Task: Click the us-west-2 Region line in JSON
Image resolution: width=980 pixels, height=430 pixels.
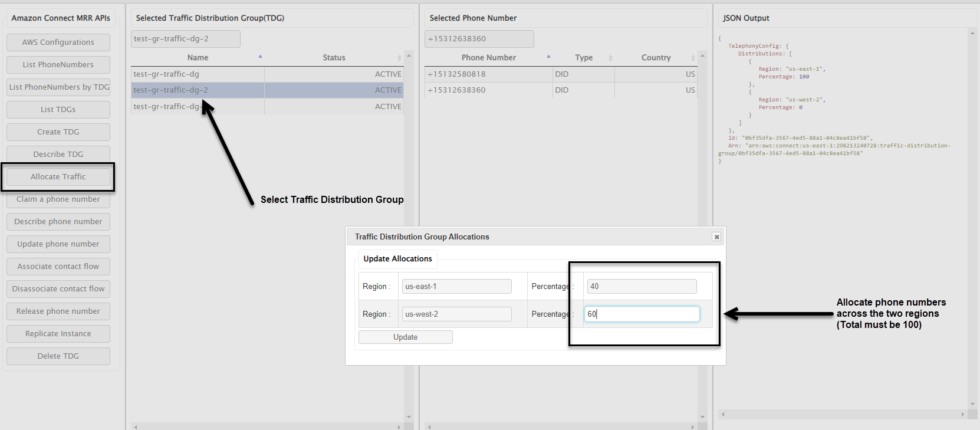Action: pyautogui.click(x=792, y=100)
